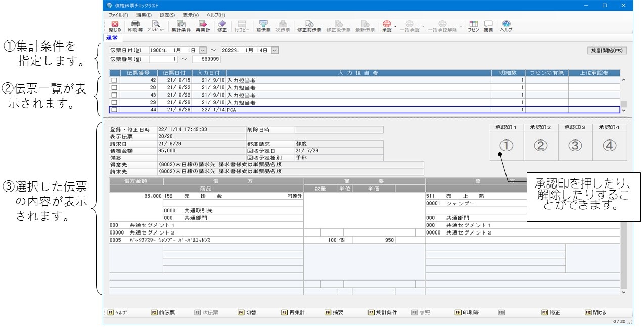The image size is (644, 327).
Task: Sort by the 入力日付 column header
Action: pyautogui.click(x=209, y=73)
